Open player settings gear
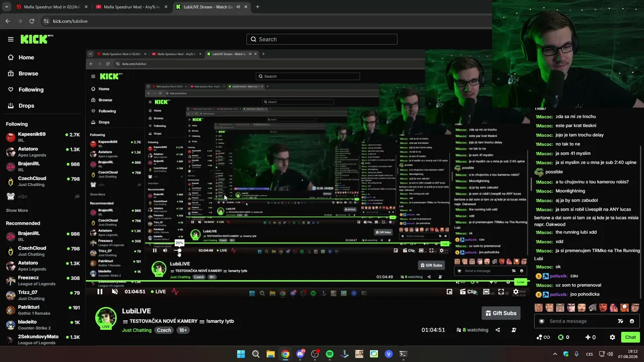The width and height of the screenshot is (644, 362). coord(516,292)
